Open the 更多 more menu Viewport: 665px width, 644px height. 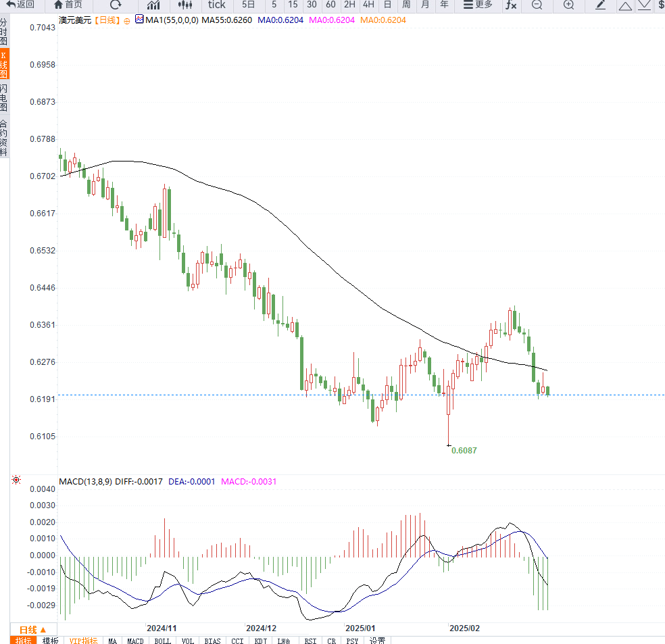click(x=478, y=5)
